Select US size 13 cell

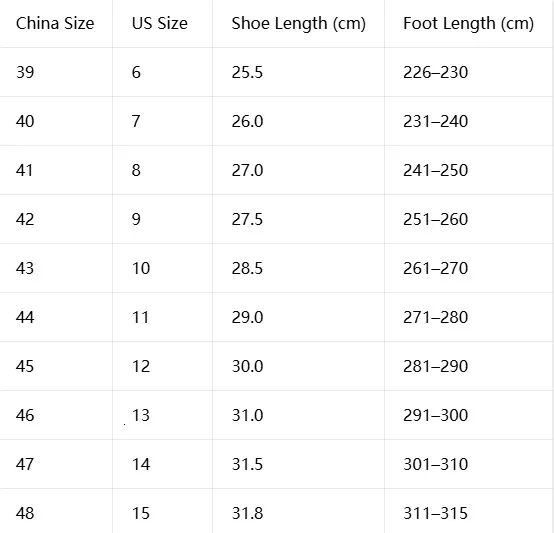pyautogui.click(x=141, y=415)
